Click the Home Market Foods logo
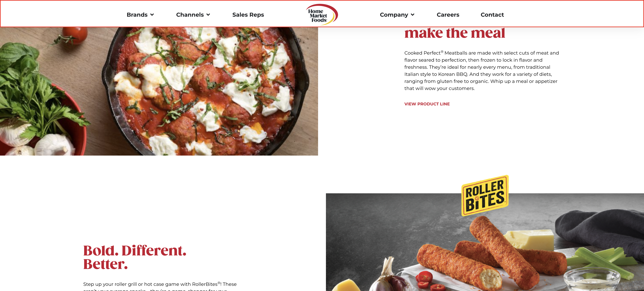The image size is (644, 291). coord(322,14)
